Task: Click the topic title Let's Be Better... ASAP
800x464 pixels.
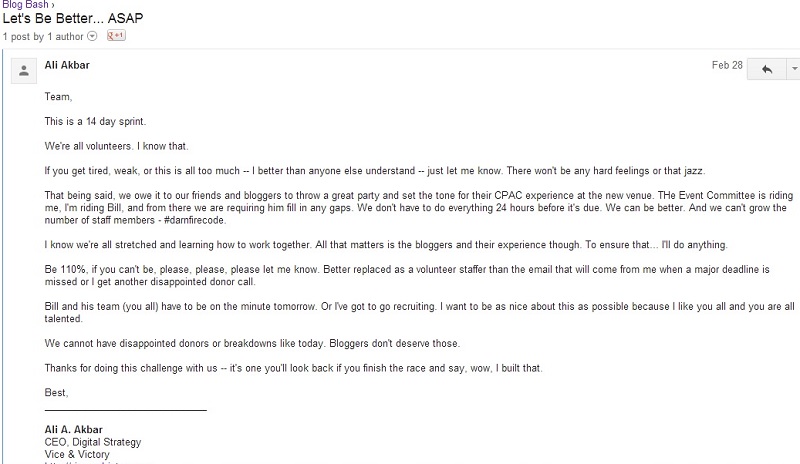Action: tap(73, 19)
